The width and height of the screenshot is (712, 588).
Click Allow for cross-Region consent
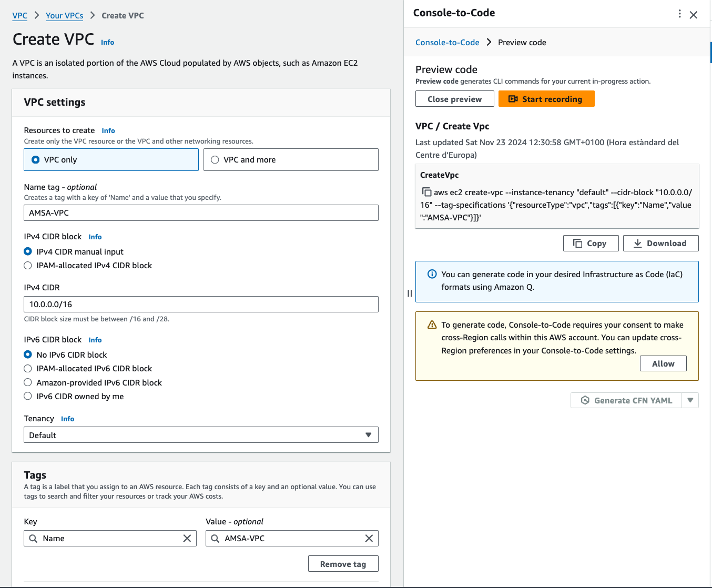click(x=663, y=363)
